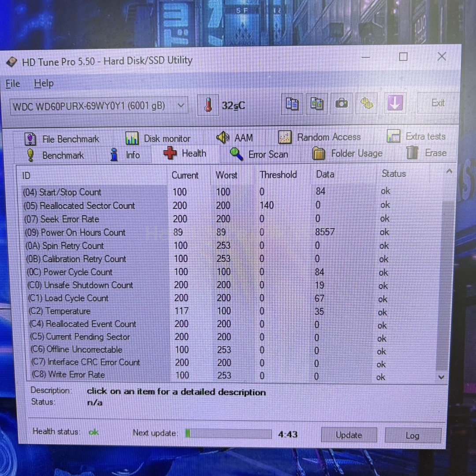The image size is (476, 476).
Task: Click the Threshold column header
Action: 283,175
